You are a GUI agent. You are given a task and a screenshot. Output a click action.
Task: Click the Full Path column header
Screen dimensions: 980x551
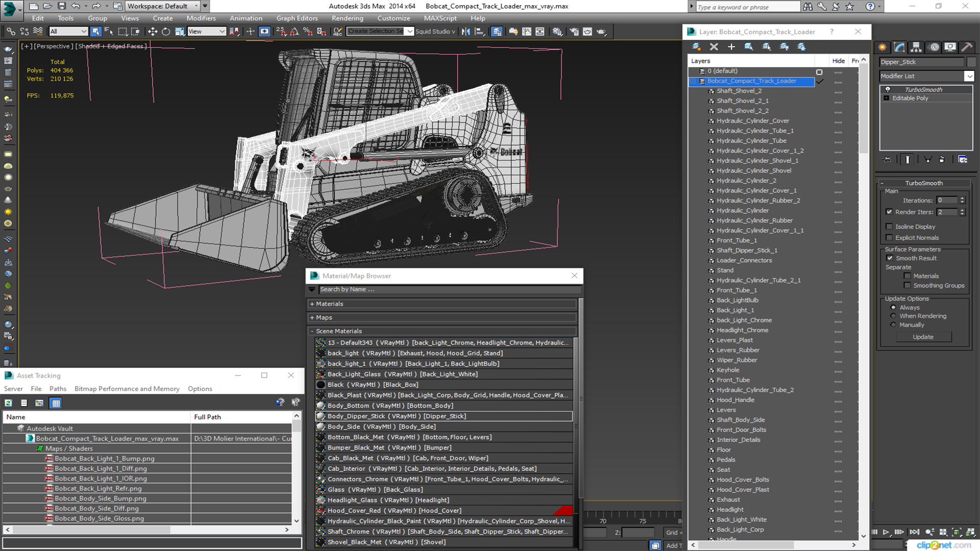click(x=241, y=417)
